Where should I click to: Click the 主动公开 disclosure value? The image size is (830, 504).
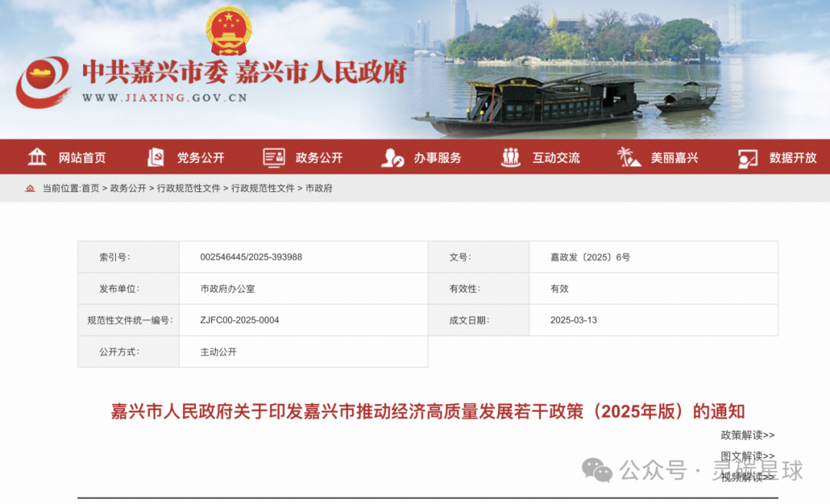pyautogui.click(x=218, y=352)
